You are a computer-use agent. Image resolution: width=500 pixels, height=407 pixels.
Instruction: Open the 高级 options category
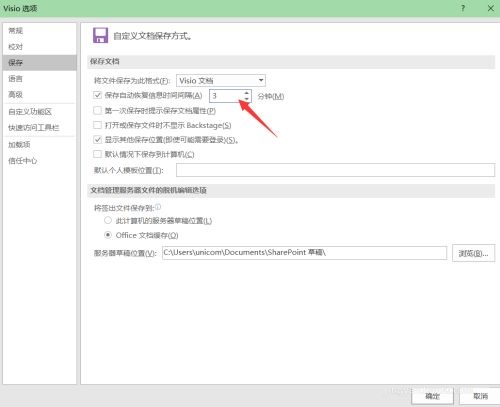point(39,95)
